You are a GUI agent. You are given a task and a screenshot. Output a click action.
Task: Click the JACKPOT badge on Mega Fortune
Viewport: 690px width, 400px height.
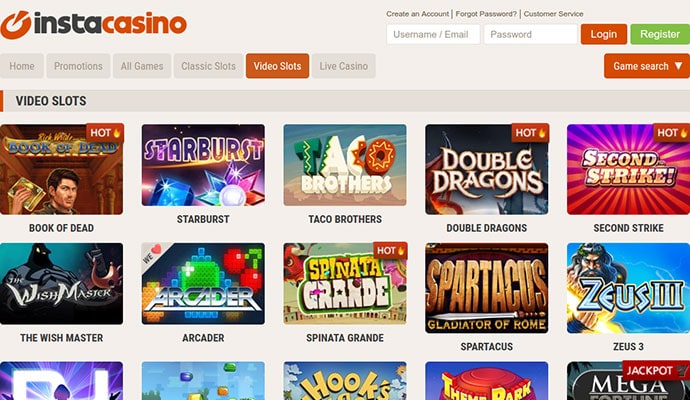coord(656,371)
